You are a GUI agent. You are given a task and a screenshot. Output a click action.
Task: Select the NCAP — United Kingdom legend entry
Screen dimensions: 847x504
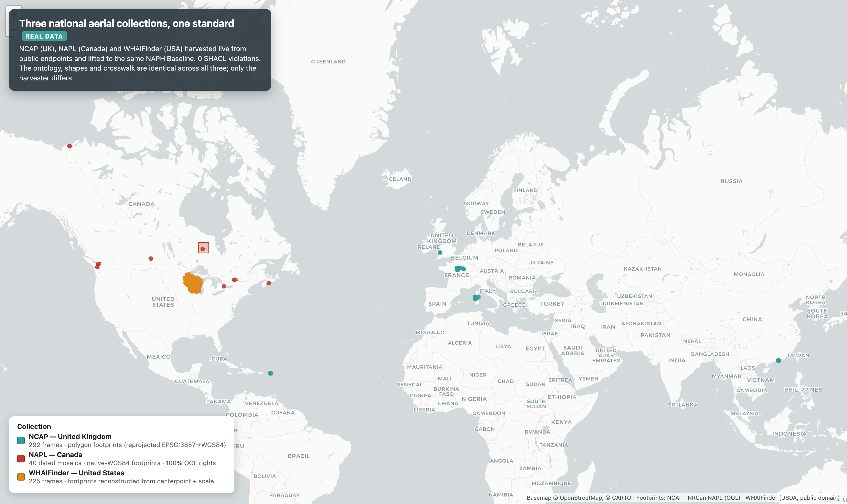coord(122,440)
